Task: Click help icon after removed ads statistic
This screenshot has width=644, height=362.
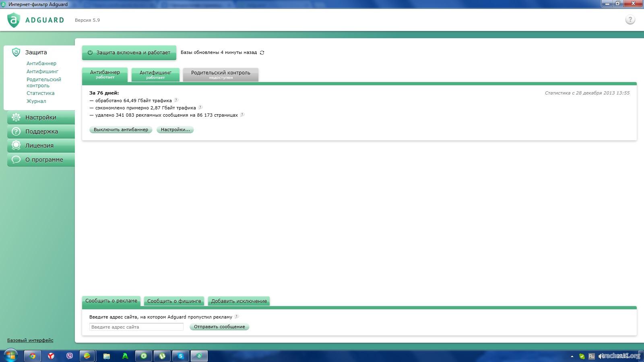Action: [x=242, y=115]
